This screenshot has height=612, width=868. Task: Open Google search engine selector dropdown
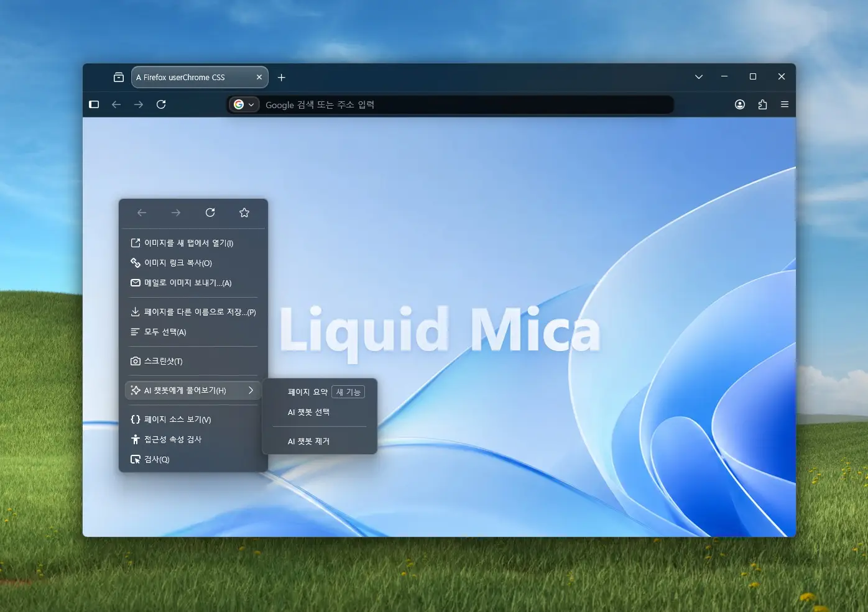[244, 104]
